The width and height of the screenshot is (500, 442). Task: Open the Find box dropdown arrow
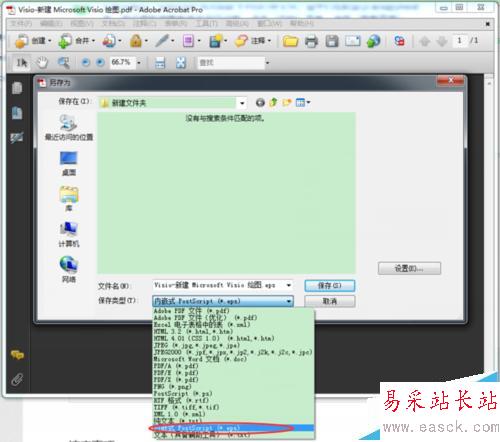point(267,63)
